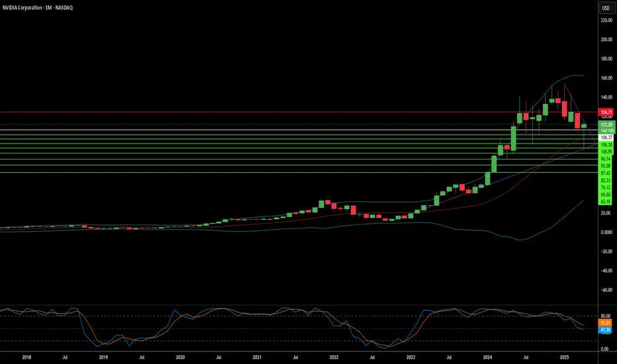The width and height of the screenshot is (617, 364).
Task: Click the 87.43 support level label
Action: (x=606, y=173)
